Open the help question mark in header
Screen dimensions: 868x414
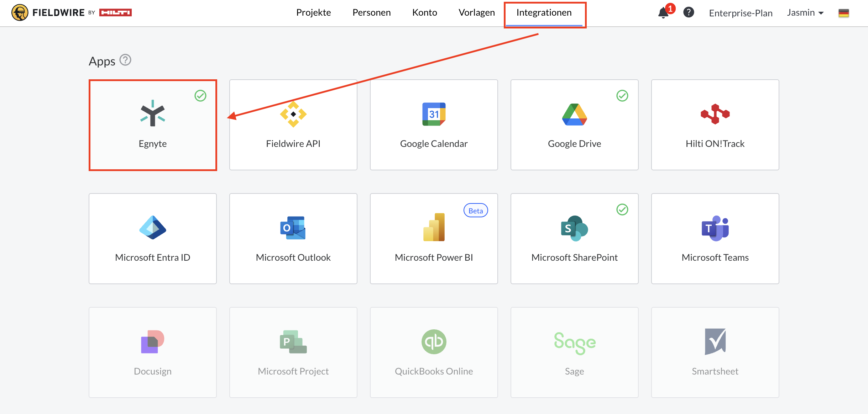tap(689, 12)
